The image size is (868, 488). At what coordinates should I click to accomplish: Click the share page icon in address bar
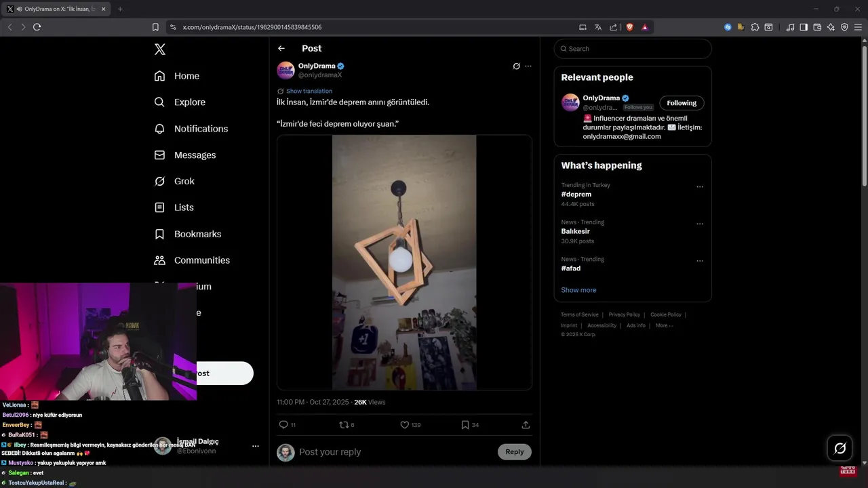pyautogui.click(x=614, y=27)
